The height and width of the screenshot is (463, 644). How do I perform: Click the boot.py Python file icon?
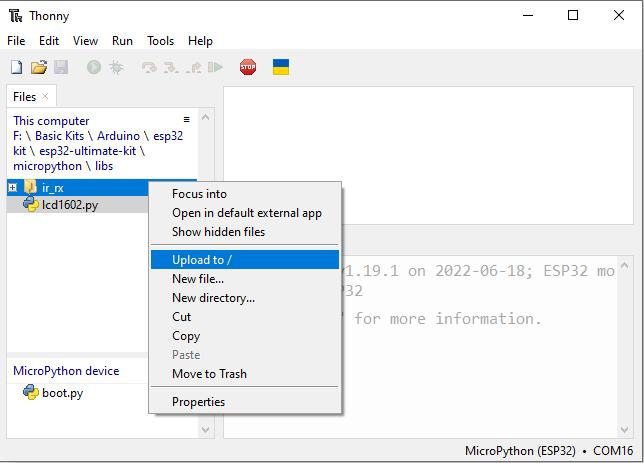pyautogui.click(x=30, y=392)
